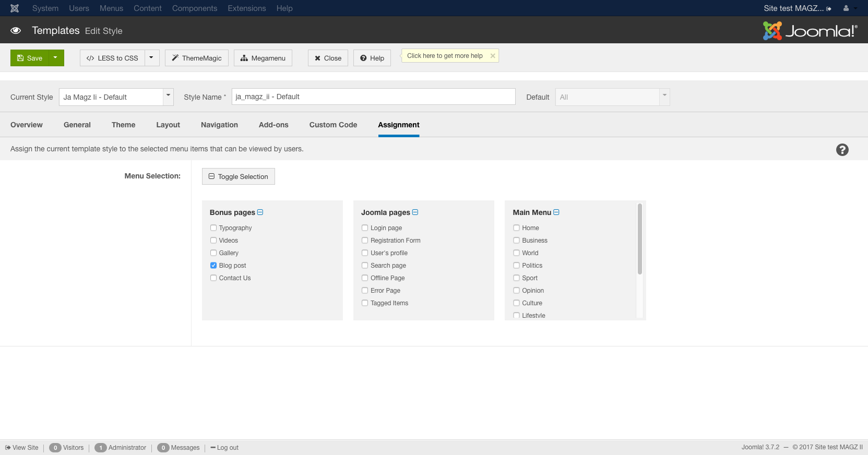Open the Default language dropdown

click(612, 97)
